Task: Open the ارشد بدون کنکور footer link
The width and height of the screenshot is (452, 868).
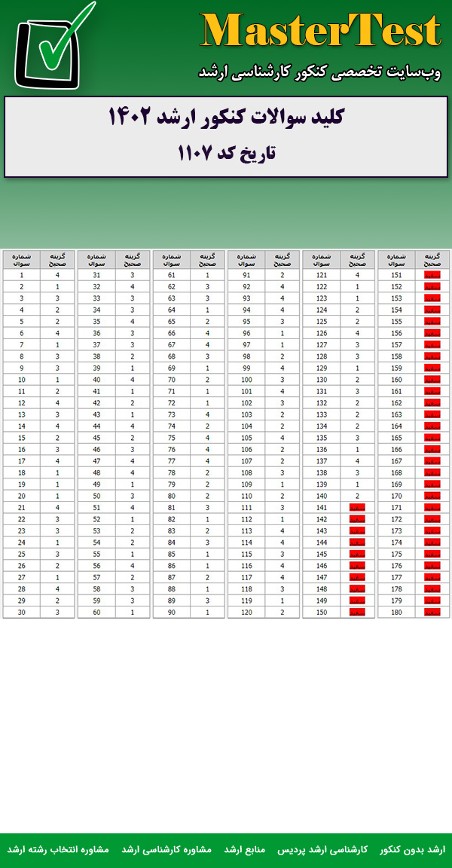Action: (x=412, y=849)
